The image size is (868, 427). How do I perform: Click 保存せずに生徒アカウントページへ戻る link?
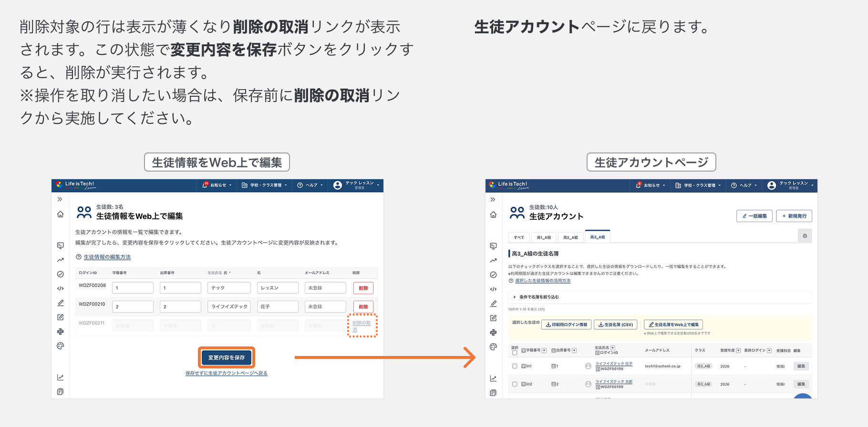click(x=227, y=373)
